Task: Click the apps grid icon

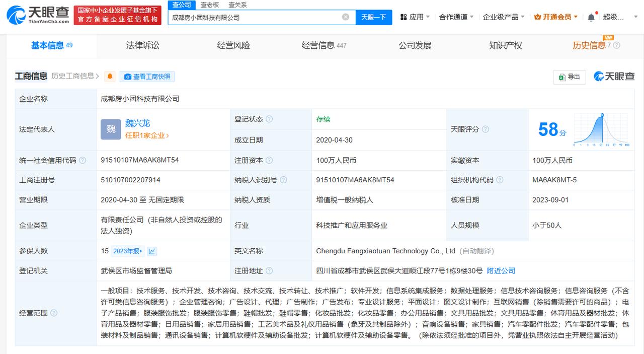Action: pyautogui.click(x=404, y=17)
